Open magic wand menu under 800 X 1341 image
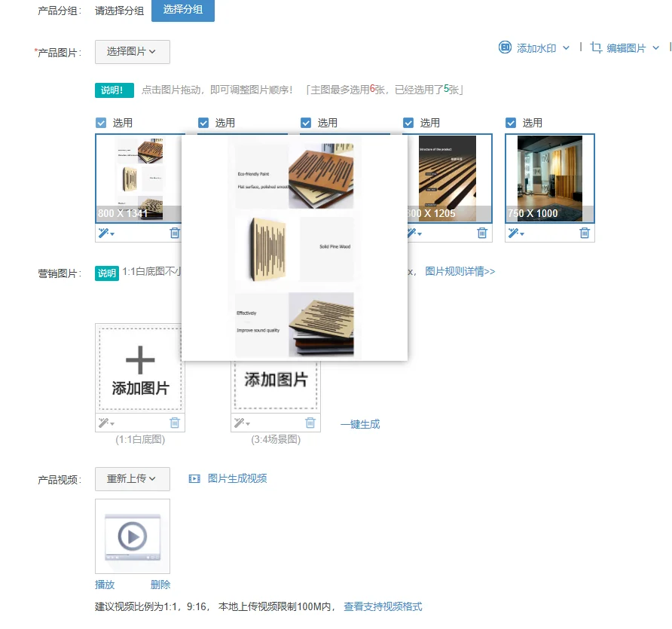This screenshot has width=672, height=629. (x=106, y=233)
